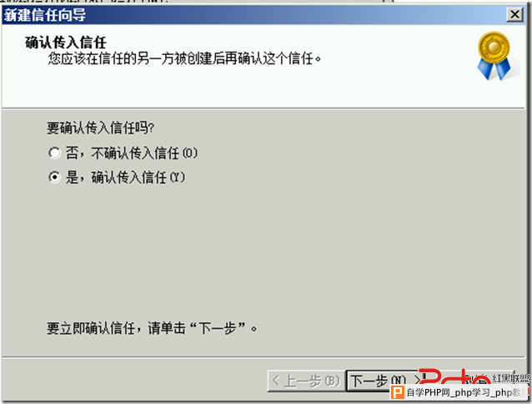Click label text 否，不确认传入信任(O)
The image size is (532, 404).
pos(132,153)
